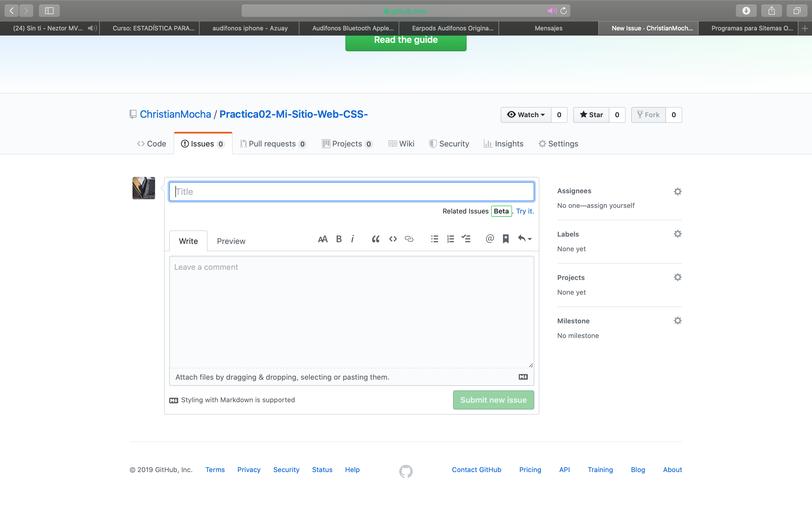The height and width of the screenshot is (507, 812).
Task: Insert a quote block
Action: click(376, 239)
